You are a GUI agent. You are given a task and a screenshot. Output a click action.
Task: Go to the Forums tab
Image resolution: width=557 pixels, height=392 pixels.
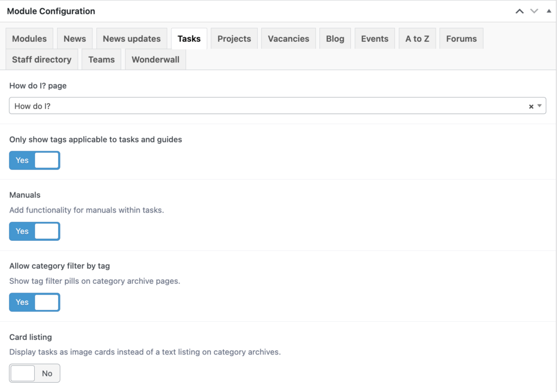(461, 39)
